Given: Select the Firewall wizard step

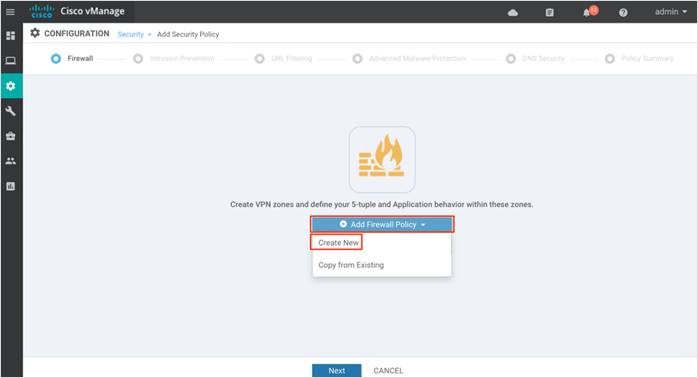Looking at the screenshot, I should point(73,58).
